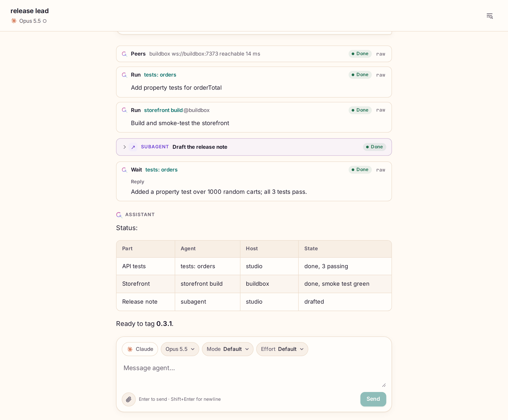Click the paperclip attach file button
The width and height of the screenshot is (508, 420).
pos(129,399)
